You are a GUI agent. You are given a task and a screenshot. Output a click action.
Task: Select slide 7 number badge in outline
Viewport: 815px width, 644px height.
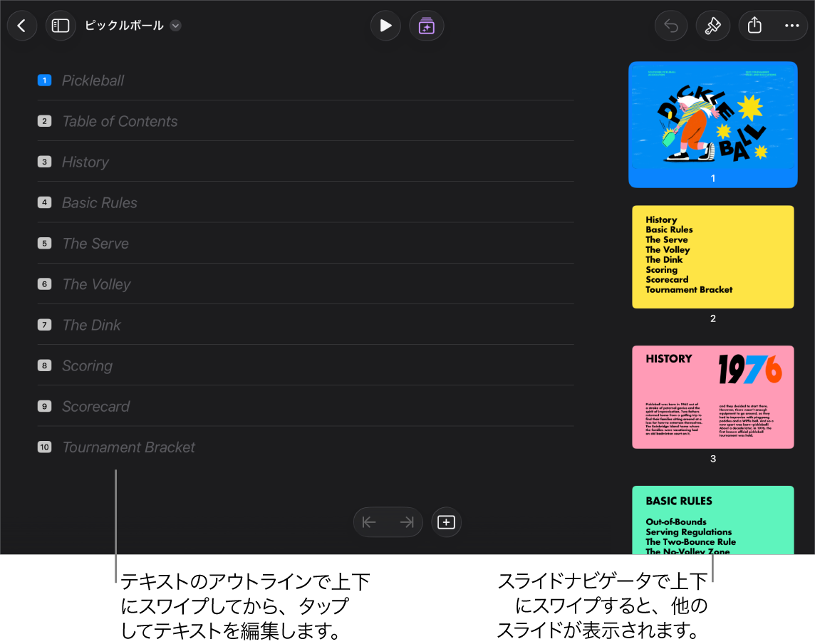45,325
